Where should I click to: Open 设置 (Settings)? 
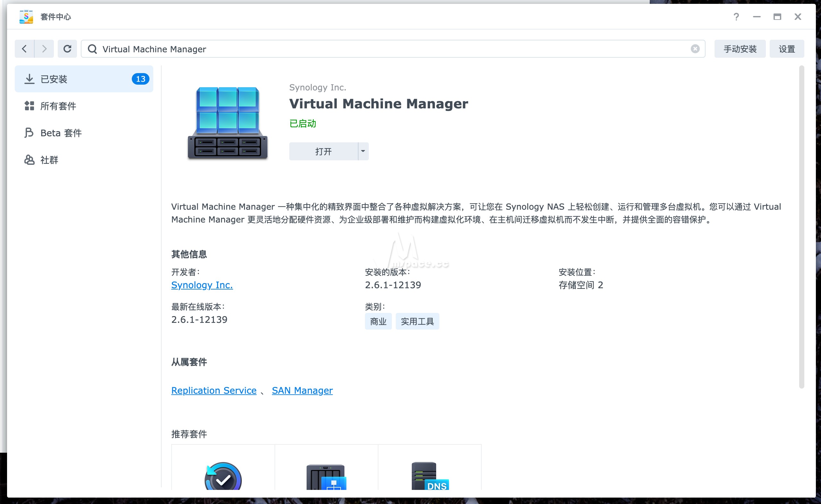point(787,49)
